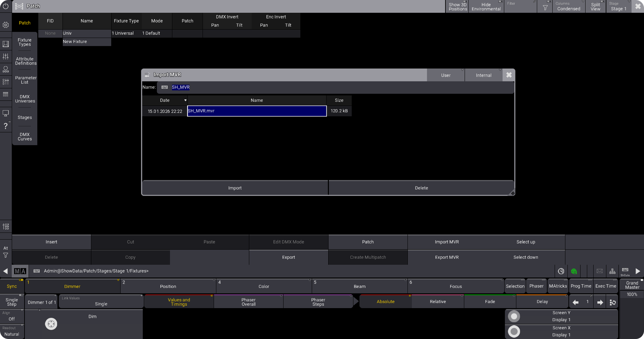The height and width of the screenshot is (339, 644).
Task: Switch to the DMX Universes tab
Action: 25,99
